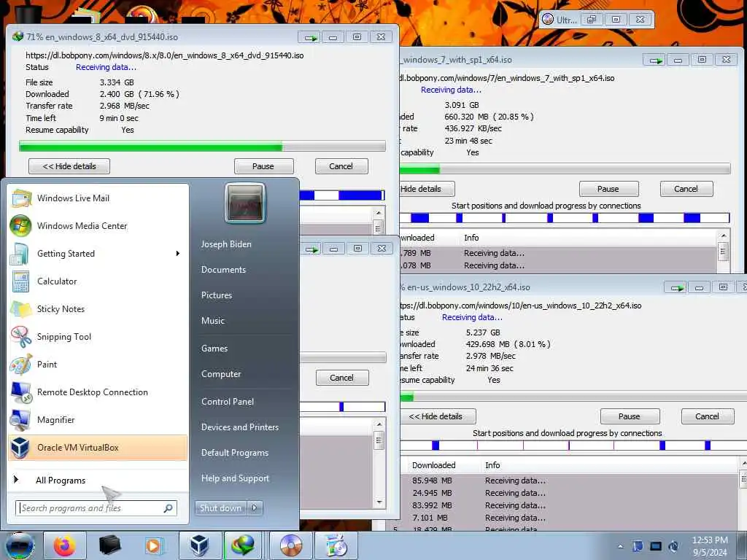Click green arrow button in Windows 10 download titlebar
The height and width of the screenshot is (560, 747).
(676, 287)
